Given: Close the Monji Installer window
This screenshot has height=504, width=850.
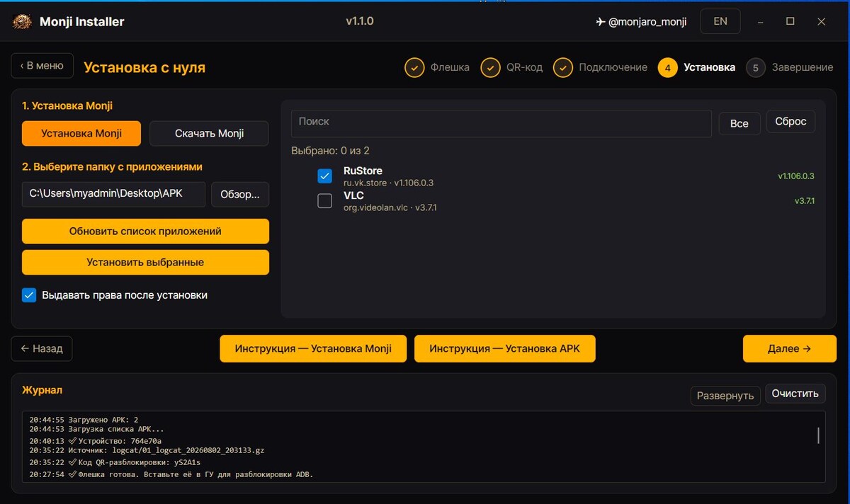Looking at the screenshot, I should [x=822, y=22].
